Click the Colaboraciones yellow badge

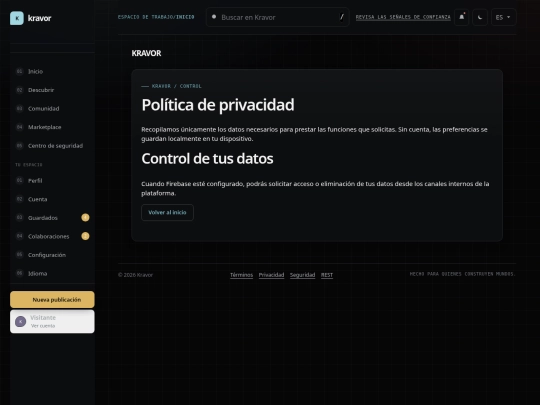point(85,236)
